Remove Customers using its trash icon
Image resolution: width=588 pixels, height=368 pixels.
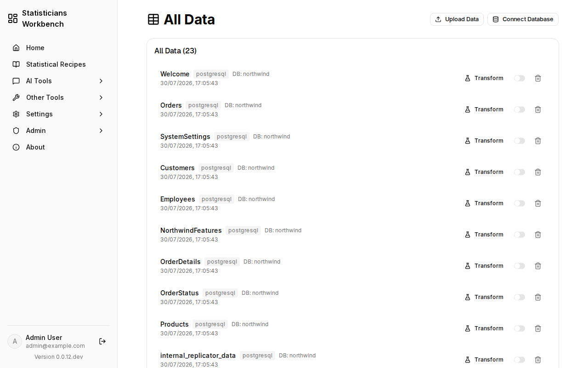(538, 172)
